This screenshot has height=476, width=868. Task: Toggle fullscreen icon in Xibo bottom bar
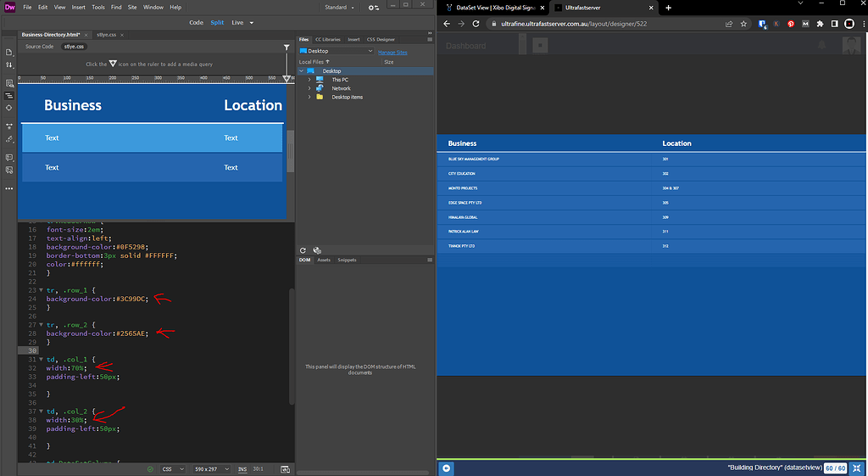coord(857,468)
